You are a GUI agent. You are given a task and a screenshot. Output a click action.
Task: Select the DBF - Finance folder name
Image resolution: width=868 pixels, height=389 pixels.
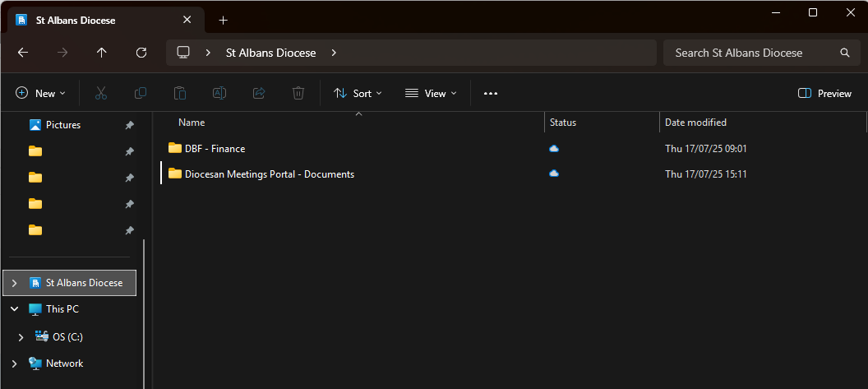tap(215, 149)
